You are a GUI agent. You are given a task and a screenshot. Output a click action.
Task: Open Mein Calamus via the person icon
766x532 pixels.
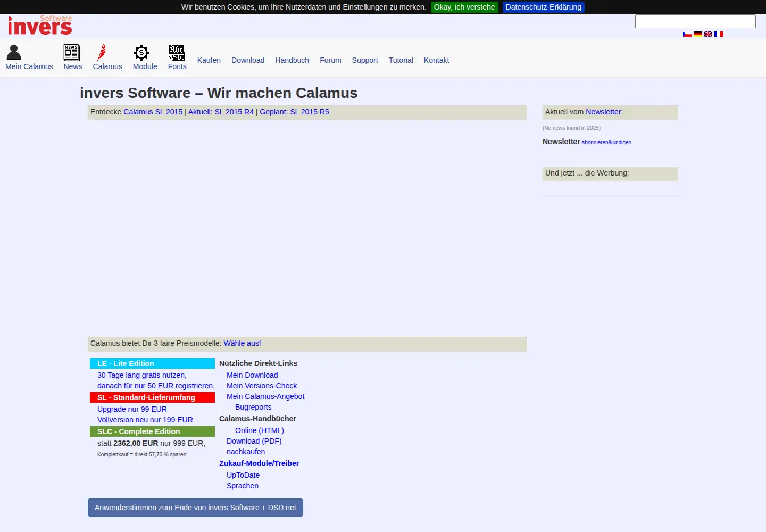click(x=14, y=52)
